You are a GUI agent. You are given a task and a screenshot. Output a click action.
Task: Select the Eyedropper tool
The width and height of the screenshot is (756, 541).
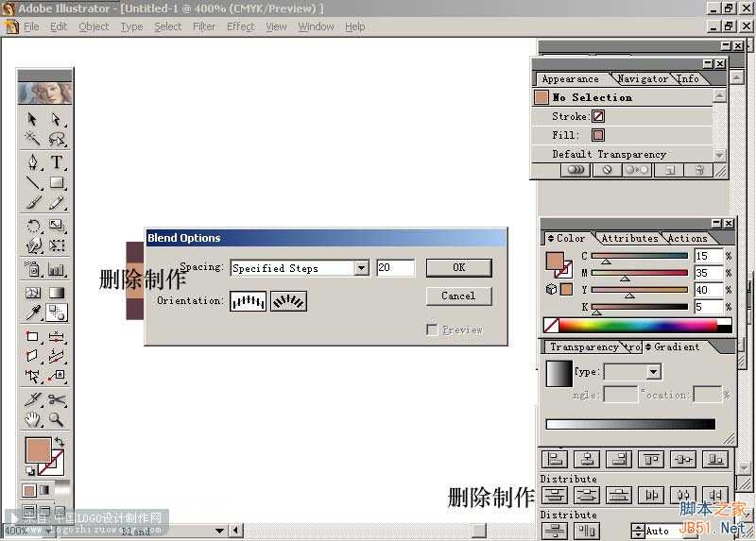(32, 313)
